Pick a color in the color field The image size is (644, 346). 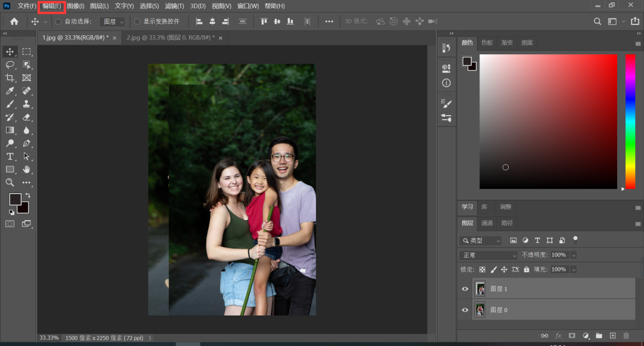(549, 122)
